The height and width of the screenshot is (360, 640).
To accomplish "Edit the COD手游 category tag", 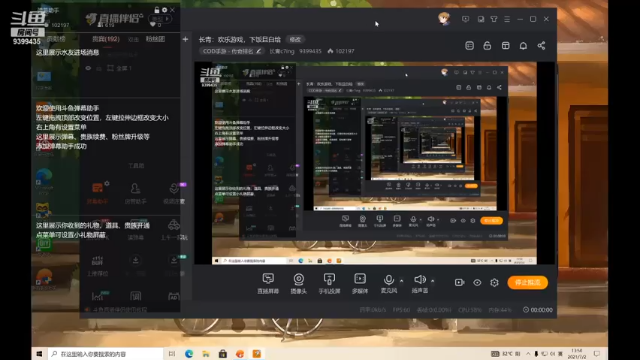I will click(231, 51).
